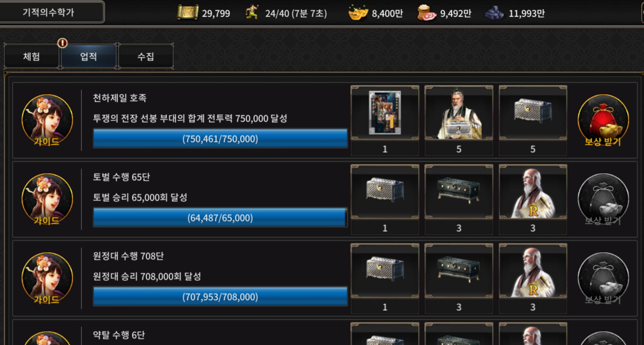Tap the 가이드 icon for 원정대 수행 708단

click(x=47, y=278)
